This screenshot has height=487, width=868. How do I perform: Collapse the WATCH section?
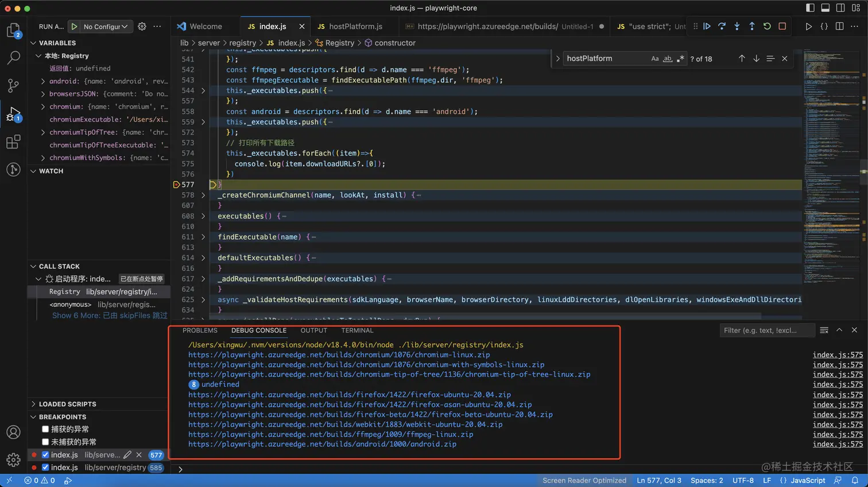click(x=33, y=171)
